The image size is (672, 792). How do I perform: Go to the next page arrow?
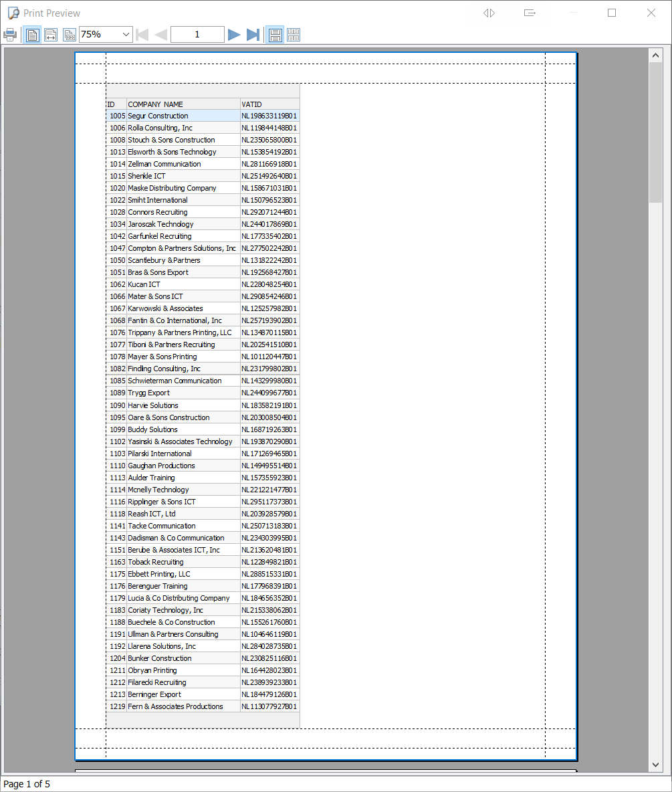(234, 35)
